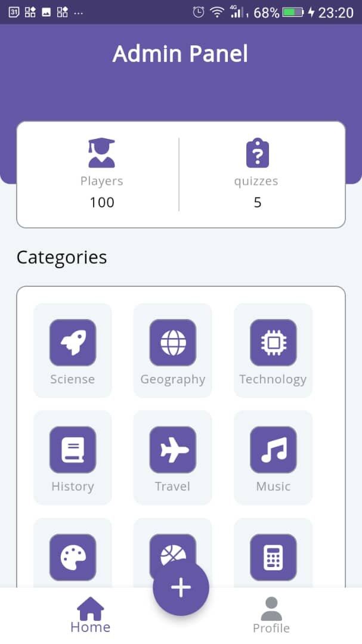Open the art palette category
362x644 pixels.
(x=72, y=557)
